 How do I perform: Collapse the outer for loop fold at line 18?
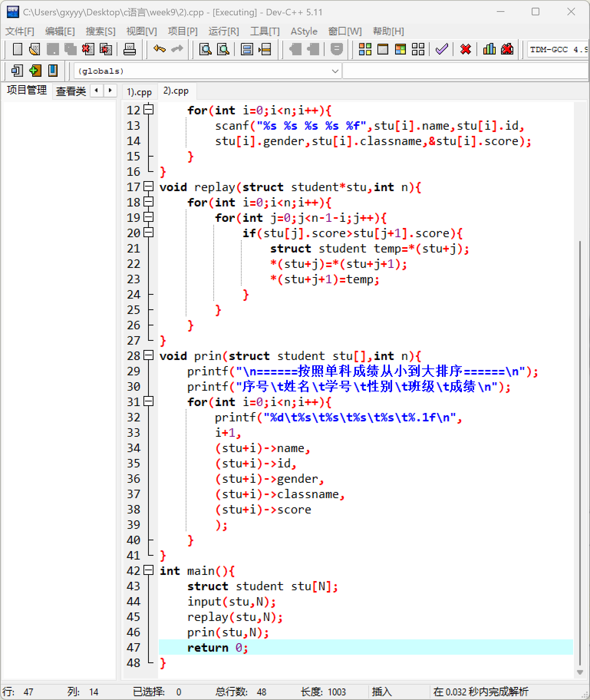[x=148, y=202]
